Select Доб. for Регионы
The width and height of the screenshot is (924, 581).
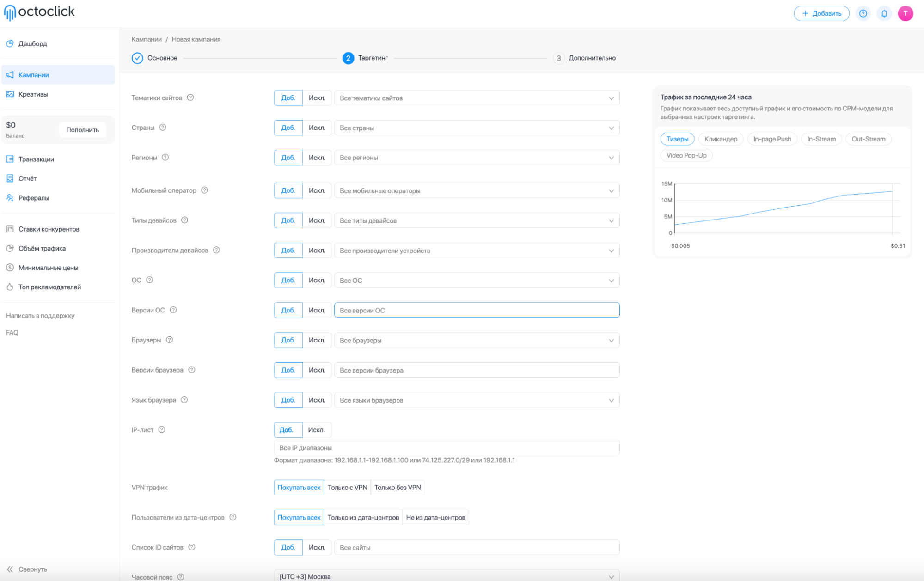pyautogui.click(x=288, y=158)
